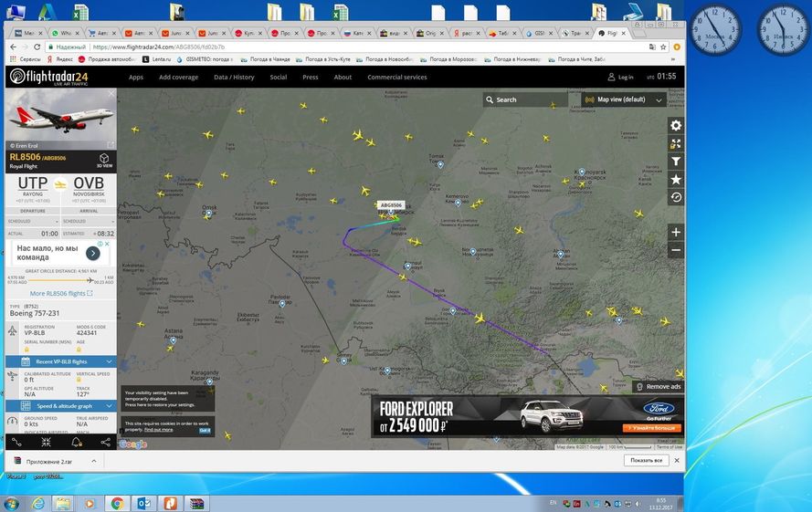Open Map view (default) dropdown

pos(623,99)
